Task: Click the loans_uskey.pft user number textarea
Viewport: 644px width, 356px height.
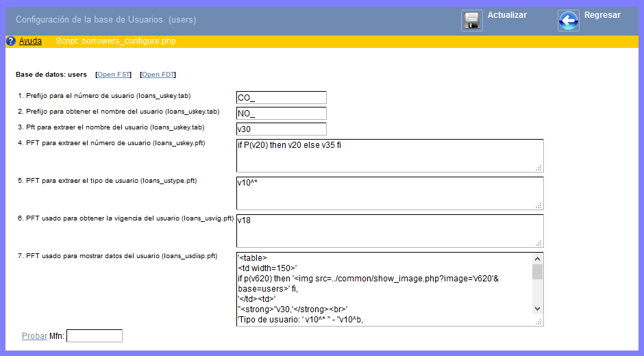Action: pos(389,156)
